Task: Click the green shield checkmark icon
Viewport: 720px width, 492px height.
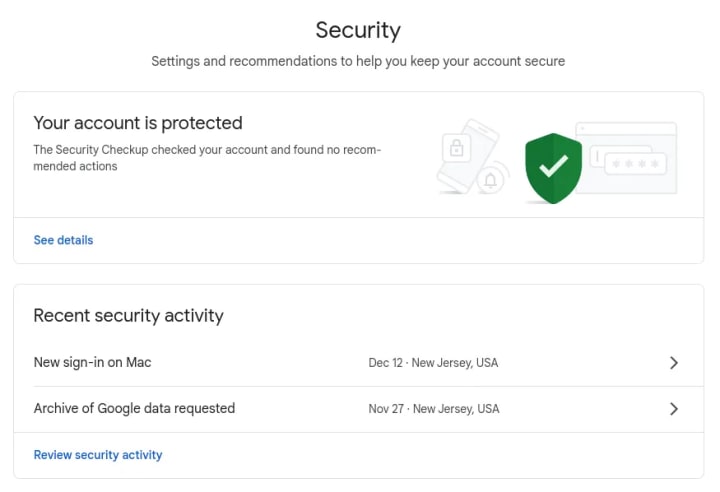Action: click(x=553, y=167)
